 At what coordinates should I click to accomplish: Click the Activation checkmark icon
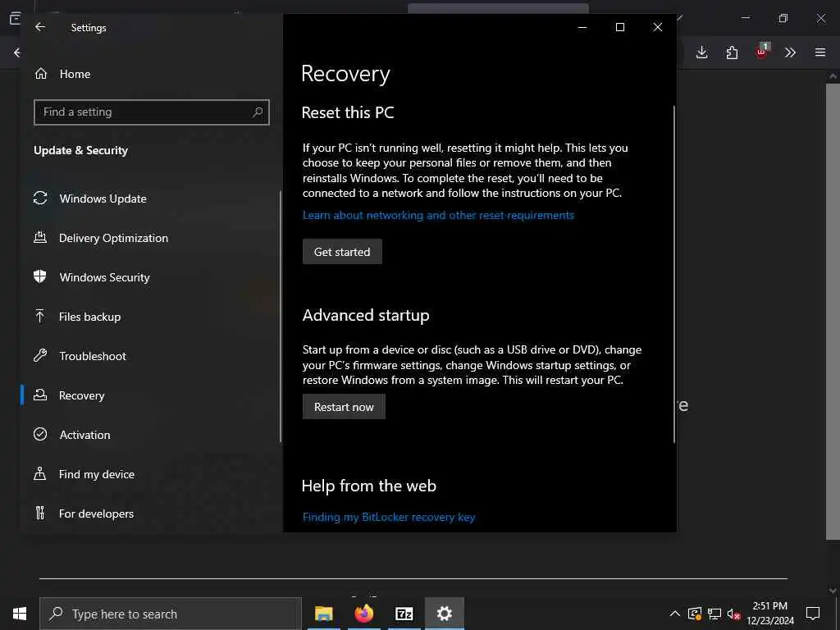(40, 434)
